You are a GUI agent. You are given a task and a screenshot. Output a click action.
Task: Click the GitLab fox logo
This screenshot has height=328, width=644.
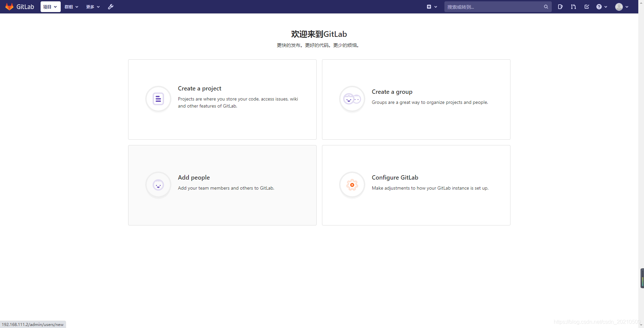[9, 7]
